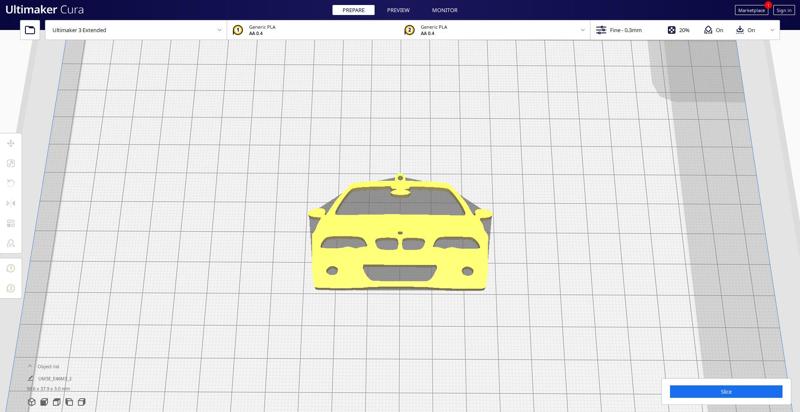The height and width of the screenshot is (412, 800).
Task: Select the Scale tool in left toolbar
Action: pos(11,163)
